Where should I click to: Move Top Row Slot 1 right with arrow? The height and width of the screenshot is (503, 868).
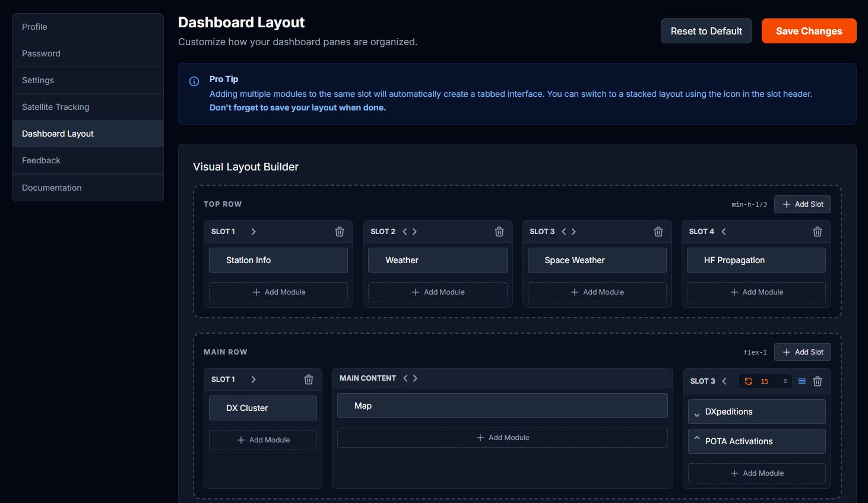(254, 232)
